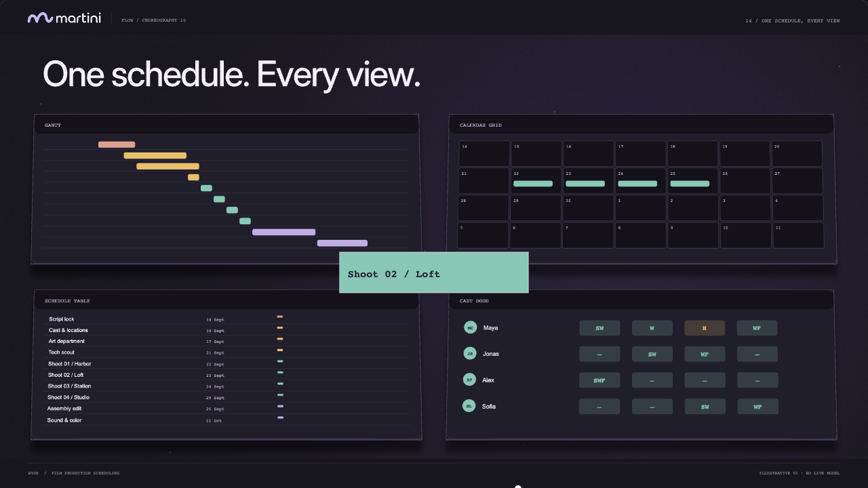
Task: Open the green event on calendar day 22
Action: coord(533,184)
